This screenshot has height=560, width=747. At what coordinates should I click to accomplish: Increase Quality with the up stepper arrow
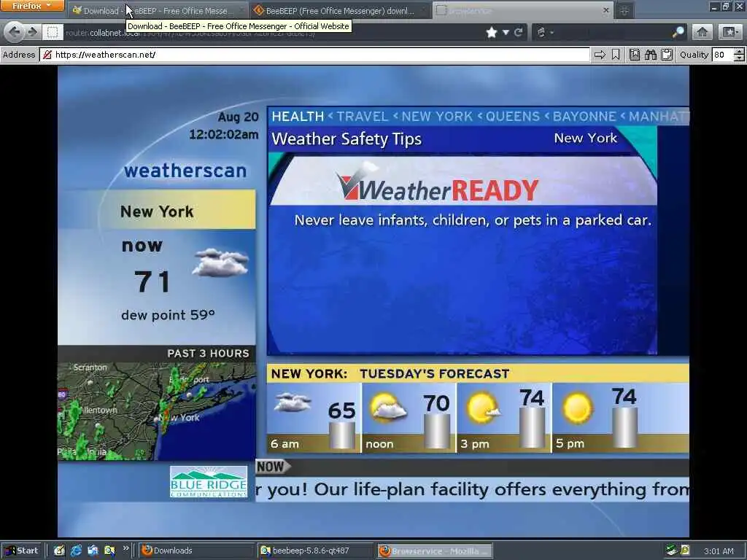740,52
